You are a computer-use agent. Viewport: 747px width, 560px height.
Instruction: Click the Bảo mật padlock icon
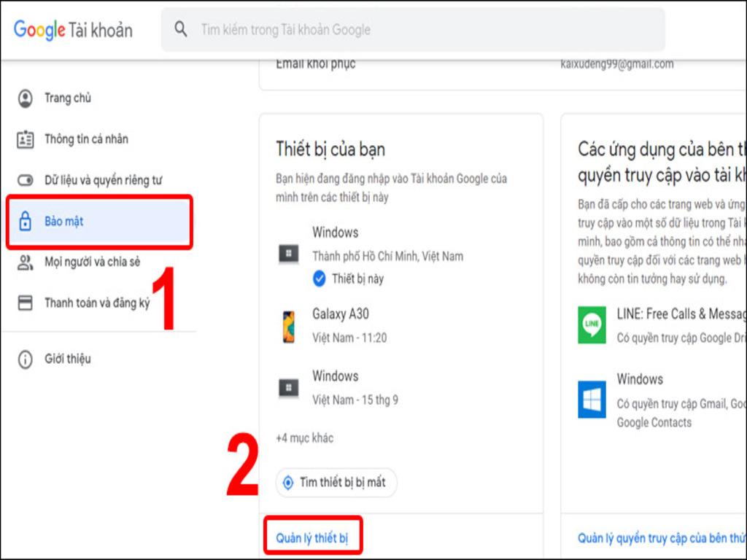click(x=26, y=222)
